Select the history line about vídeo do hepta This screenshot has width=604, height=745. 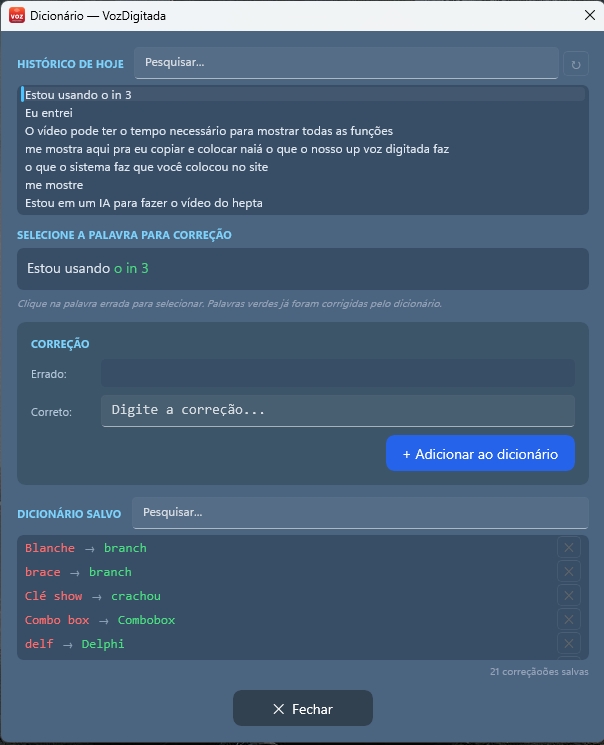click(143, 203)
